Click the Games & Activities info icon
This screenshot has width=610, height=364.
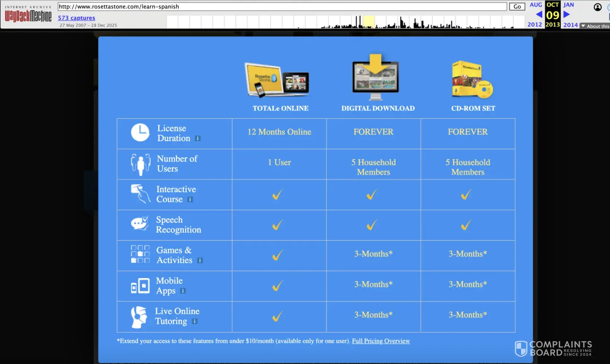click(x=200, y=260)
